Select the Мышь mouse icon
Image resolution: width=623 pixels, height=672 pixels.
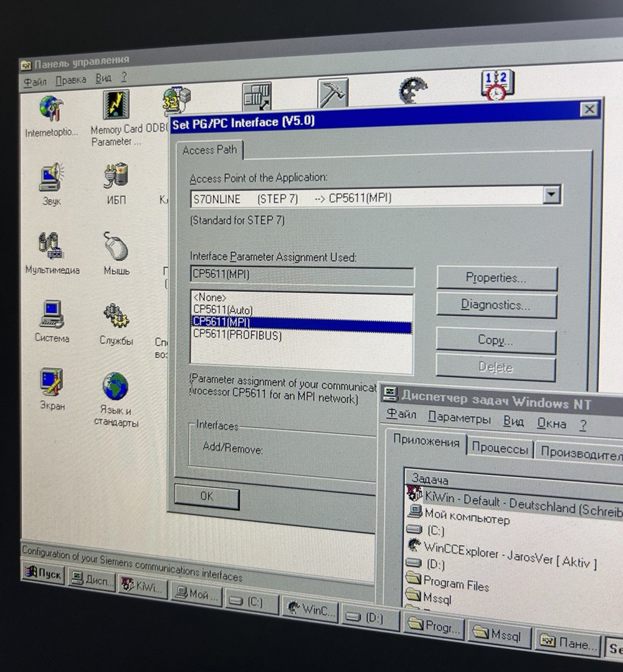coord(116,246)
